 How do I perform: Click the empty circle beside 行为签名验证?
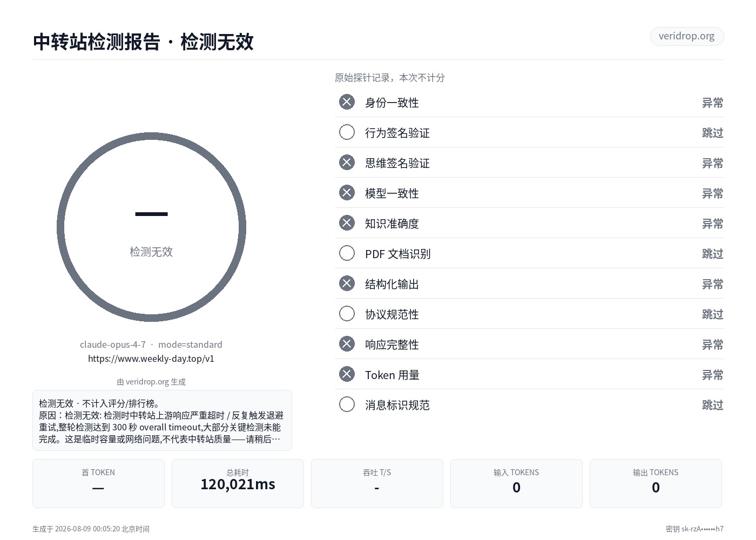[347, 132]
